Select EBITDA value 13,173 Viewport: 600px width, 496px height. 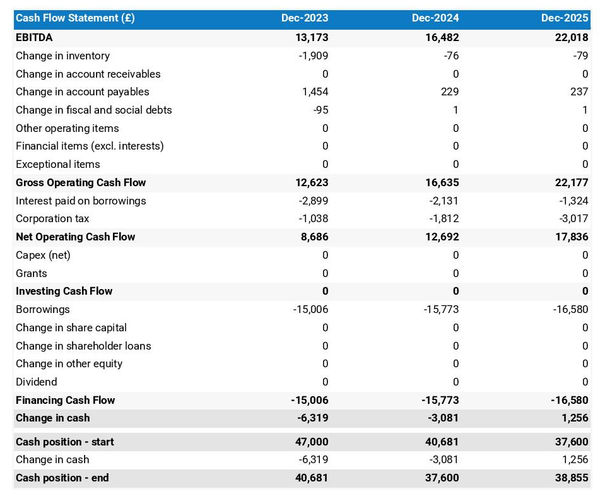[x=311, y=37]
